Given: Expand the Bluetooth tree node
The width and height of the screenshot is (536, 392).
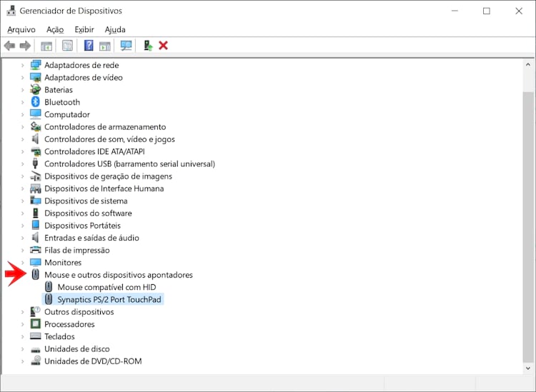Looking at the screenshot, I should 23,102.
